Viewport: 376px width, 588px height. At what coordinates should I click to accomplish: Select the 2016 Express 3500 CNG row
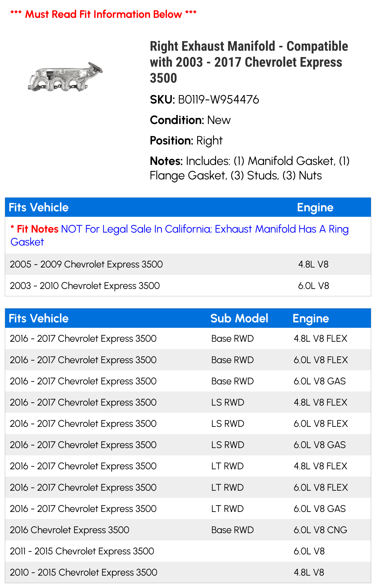point(188,530)
